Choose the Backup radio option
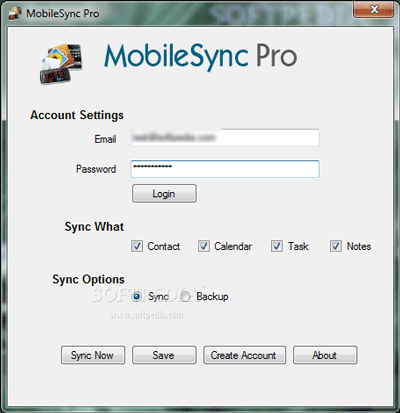Image resolution: width=400 pixels, height=413 pixels. click(x=185, y=297)
